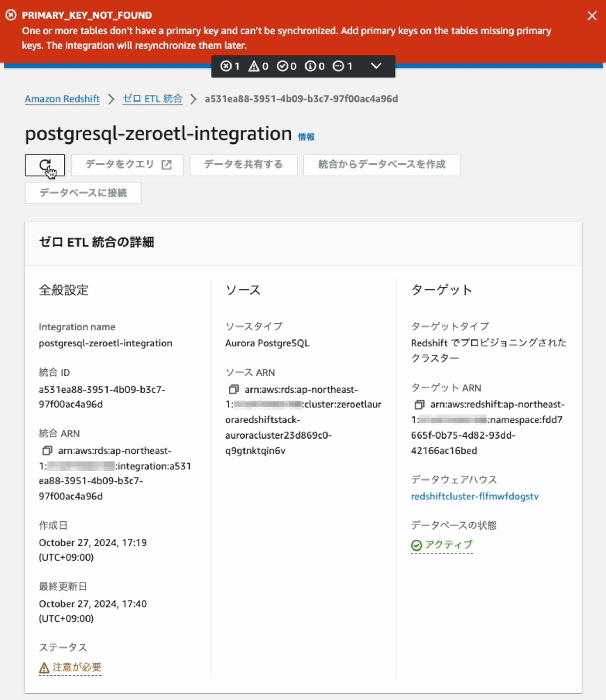606x700 pixels.
Task: Click the warning triangle beside 注意が必要
Action: (x=44, y=668)
